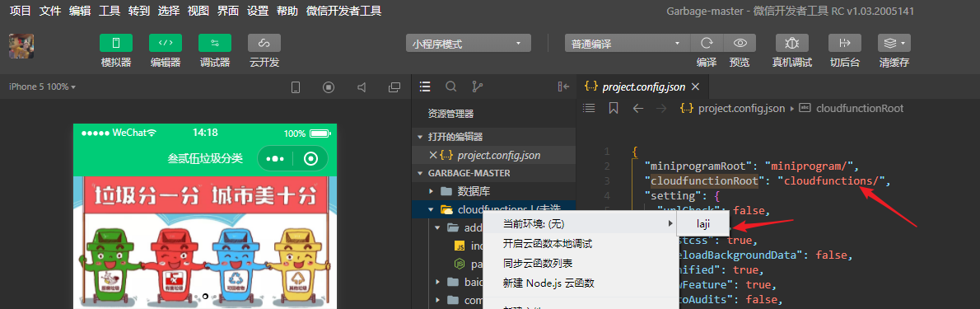The width and height of the screenshot is (980, 309).
Task: Open the 界面 menu
Action: pos(227,11)
